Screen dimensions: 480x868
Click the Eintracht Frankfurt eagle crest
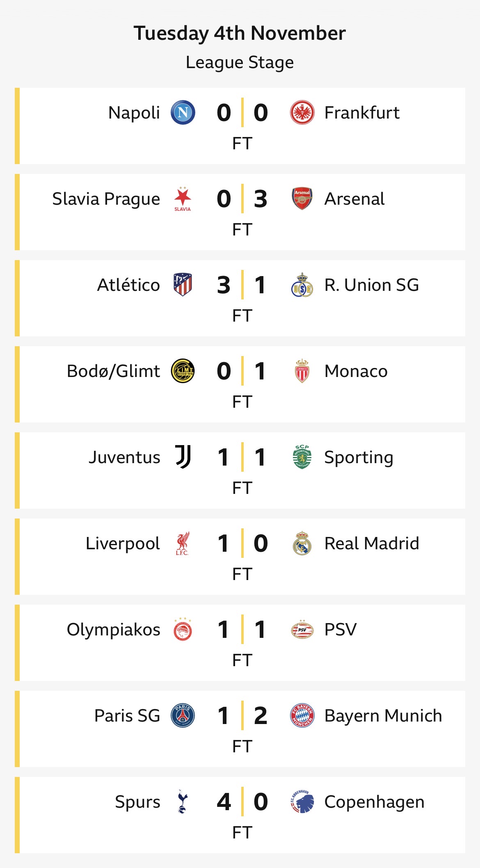tap(302, 113)
